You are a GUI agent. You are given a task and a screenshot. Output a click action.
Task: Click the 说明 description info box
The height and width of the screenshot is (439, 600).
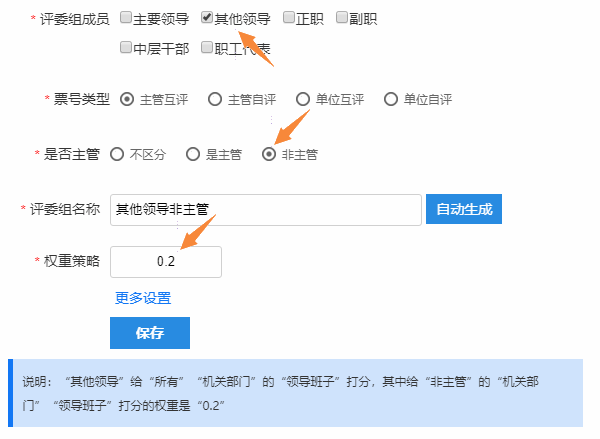(x=295, y=393)
